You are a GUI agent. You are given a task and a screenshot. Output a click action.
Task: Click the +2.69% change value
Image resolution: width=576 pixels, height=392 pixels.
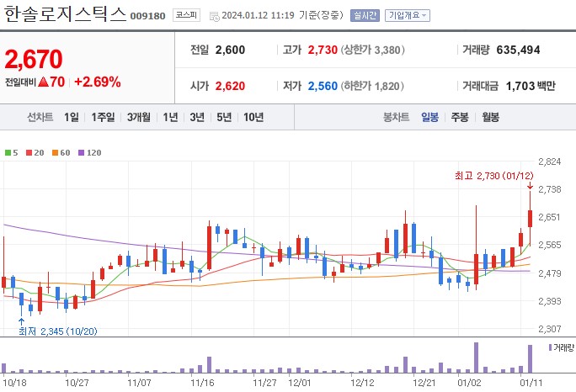click(98, 82)
